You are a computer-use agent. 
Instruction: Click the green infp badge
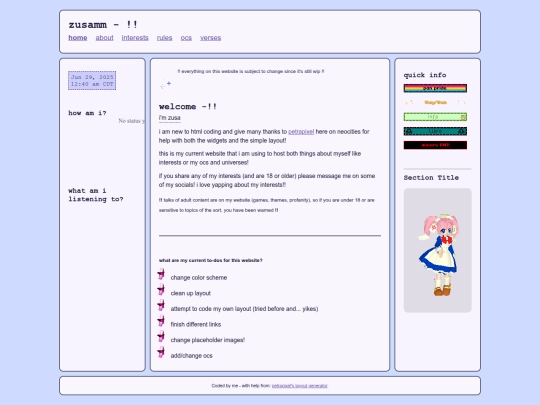click(435, 117)
